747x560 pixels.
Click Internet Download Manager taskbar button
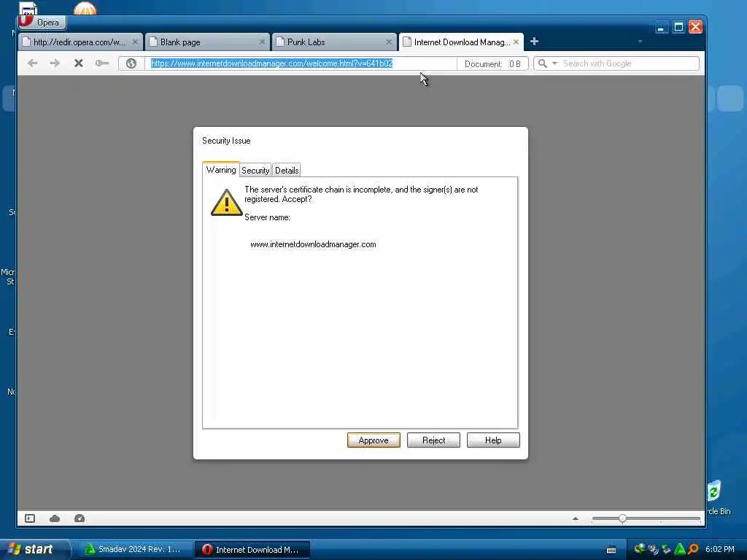[252, 549]
